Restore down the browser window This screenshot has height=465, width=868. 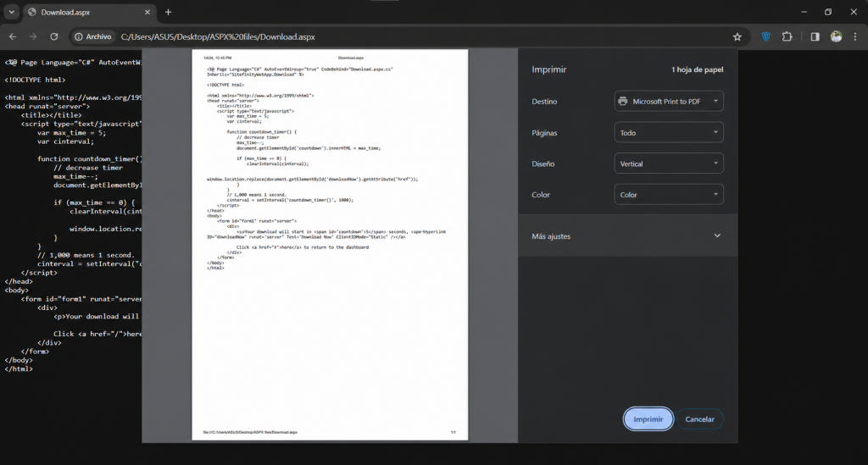click(x=828, y=12)
